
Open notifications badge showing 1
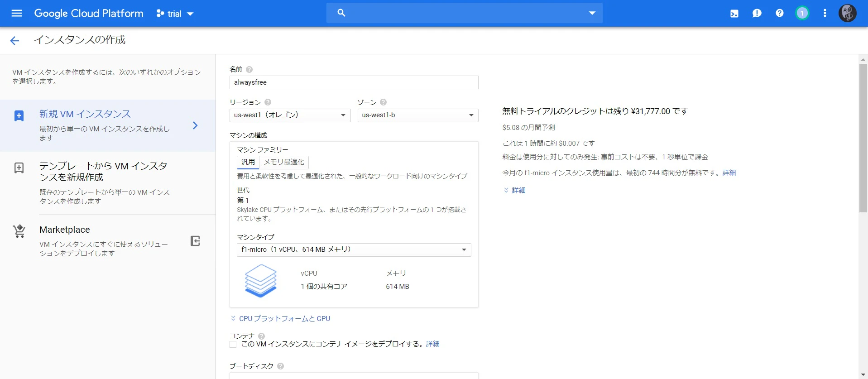[802, 13]
